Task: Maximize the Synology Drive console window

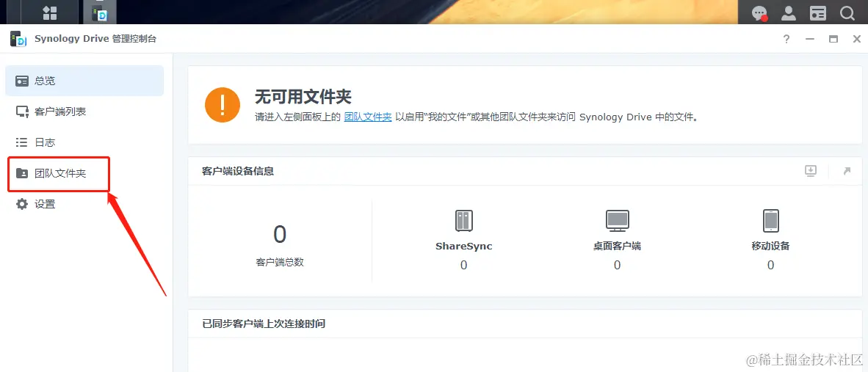Action: pos(833,39)
